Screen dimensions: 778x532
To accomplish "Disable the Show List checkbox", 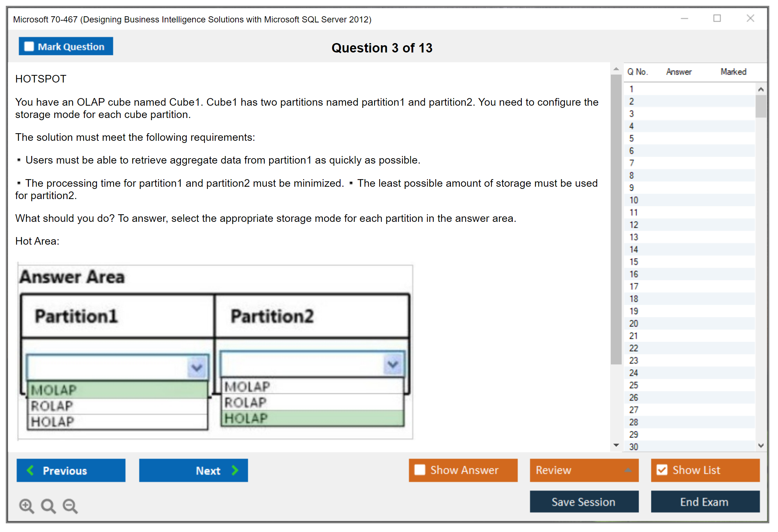I will point(662,470).
